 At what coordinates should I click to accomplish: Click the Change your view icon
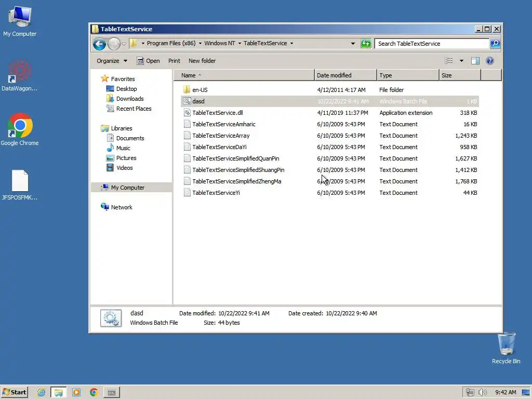448,61
